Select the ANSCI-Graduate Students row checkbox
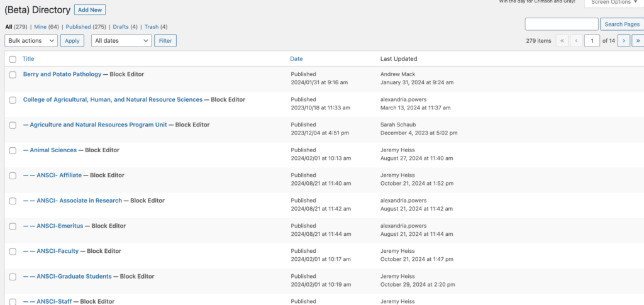Viewport: 644px width, 305px height. click(x=13, y=277)
